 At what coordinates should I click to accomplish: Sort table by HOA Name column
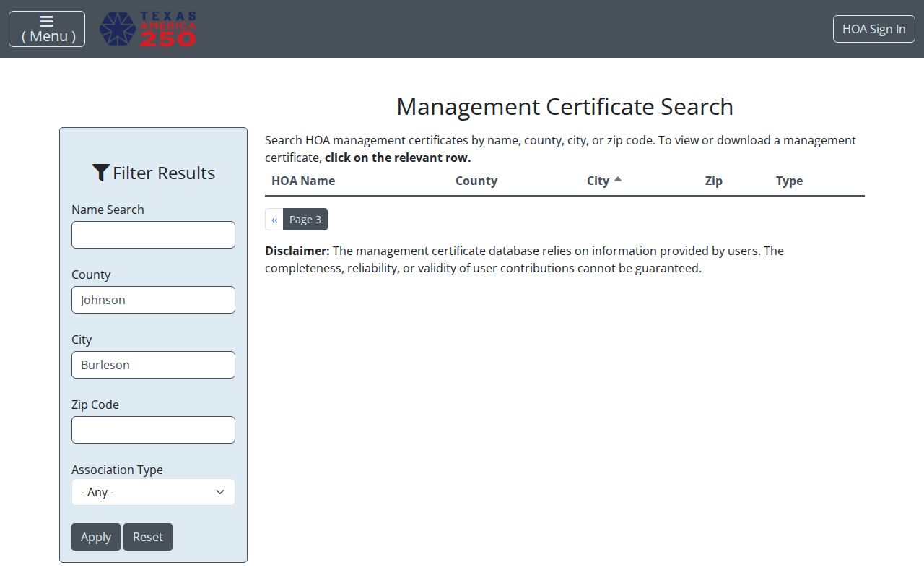click(303, 181)
